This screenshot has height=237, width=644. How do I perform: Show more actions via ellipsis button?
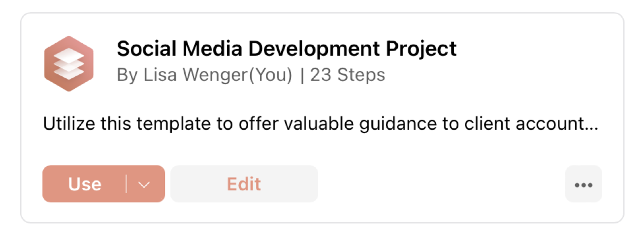coord(583,184)
